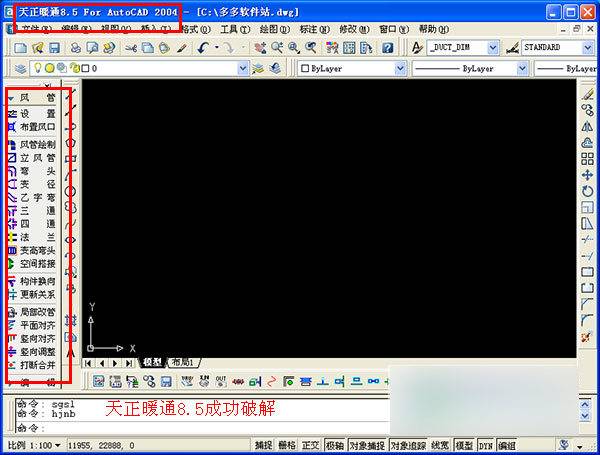Screen dimensions: 600x455
Task: Select the 法兰 flange tool
Action: tap(32, 237)
